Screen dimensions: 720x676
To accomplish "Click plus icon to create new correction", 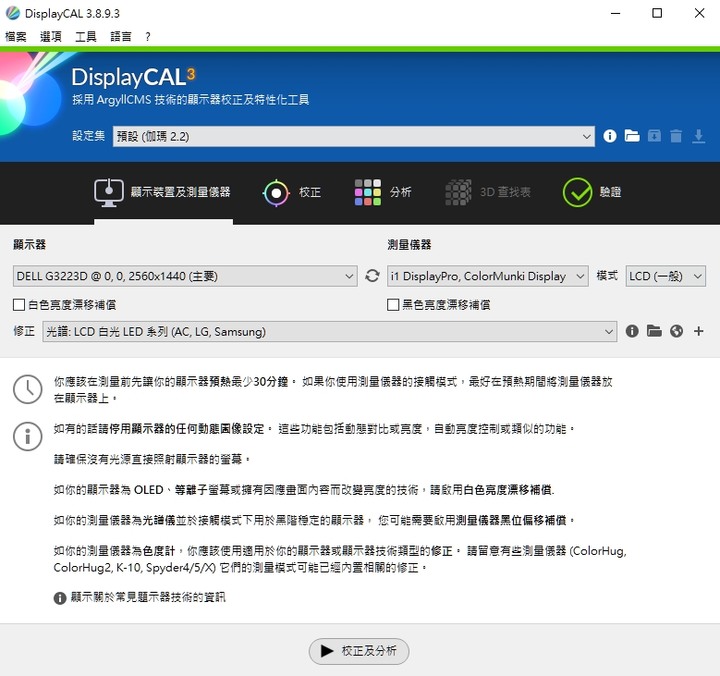I will point(698,331).
